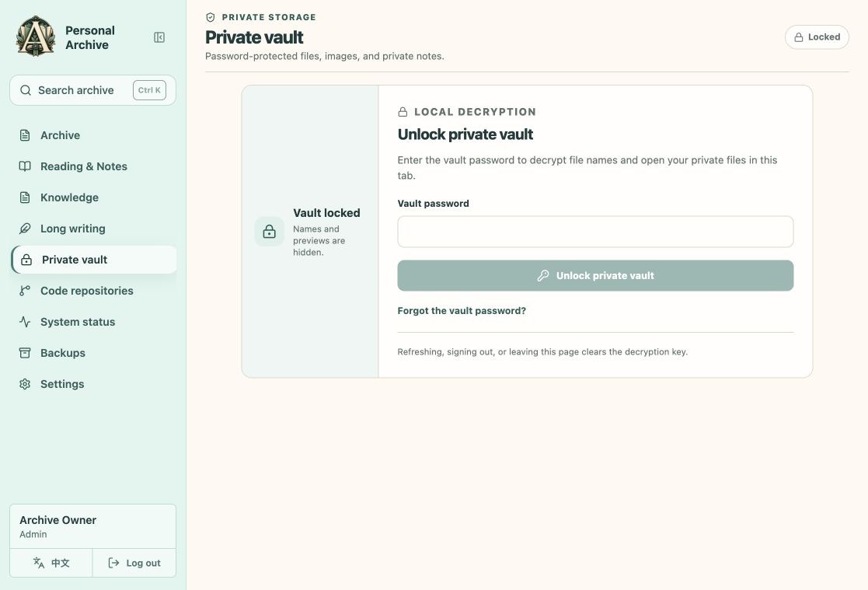
Task: Click the System status pulse icon
Action: coord(25,322)
